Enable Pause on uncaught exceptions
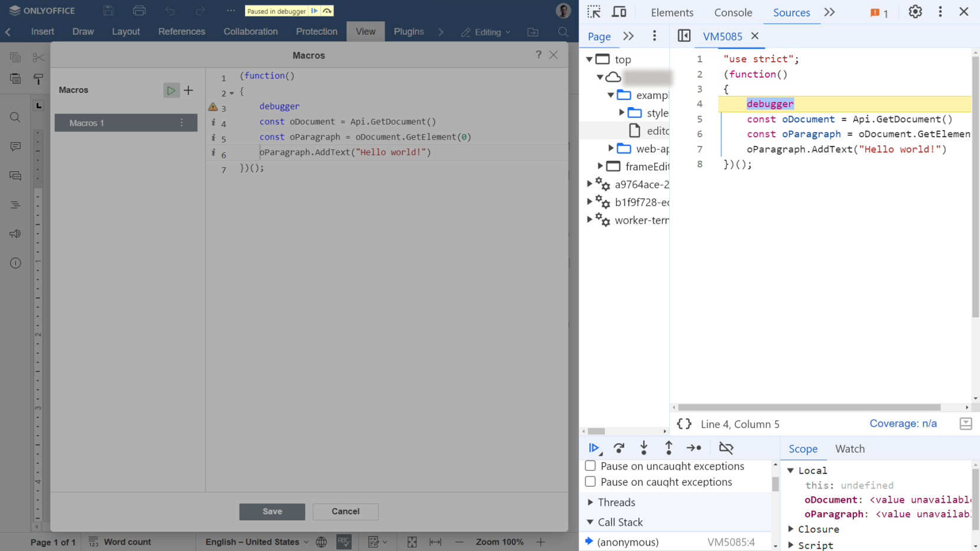The image size is (980, 551). coord(590,466)
